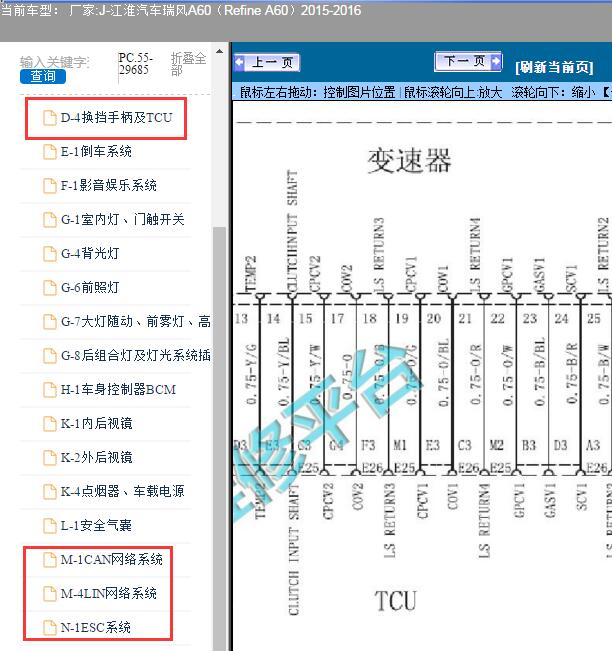This screenshot has height=651, width=612.
Task: Click pin number 23 in the diagram
Action: click(x=529, y=318)
